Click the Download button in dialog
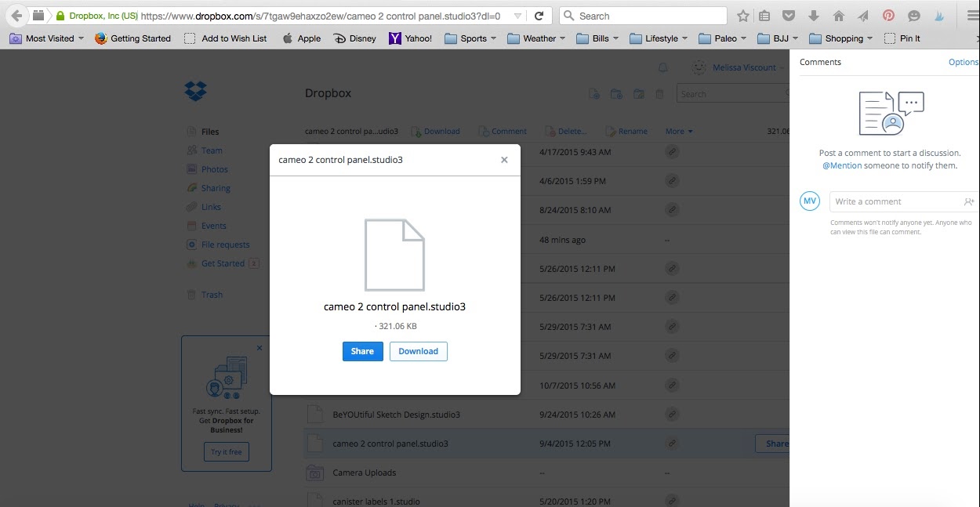This screenshot has width=980, height=507. [x=418, y=351]
